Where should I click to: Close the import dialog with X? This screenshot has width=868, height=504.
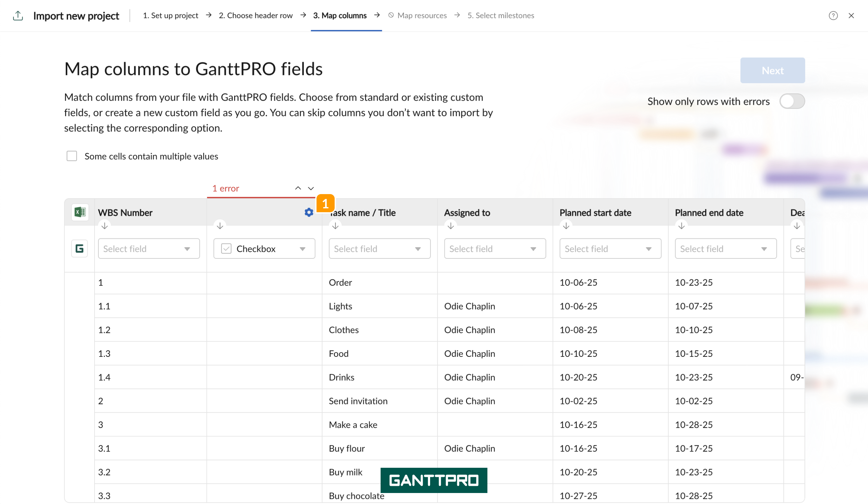click(x=851, y=16)
